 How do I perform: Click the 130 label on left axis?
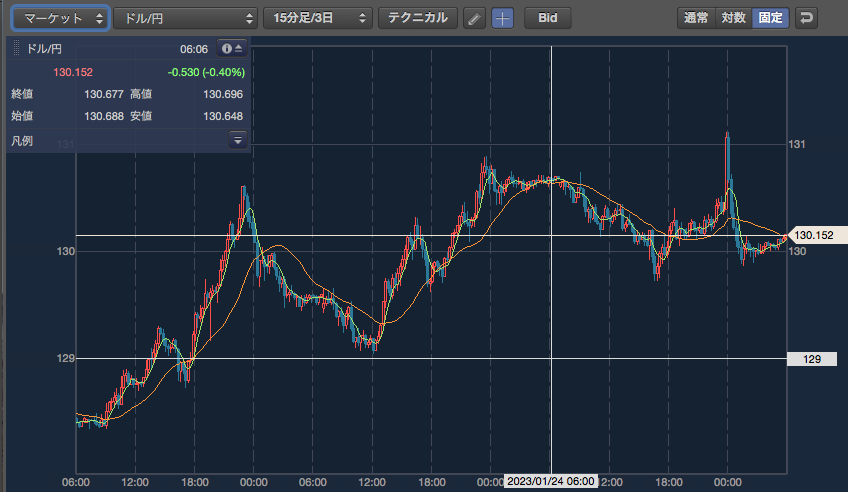[65, 251]
